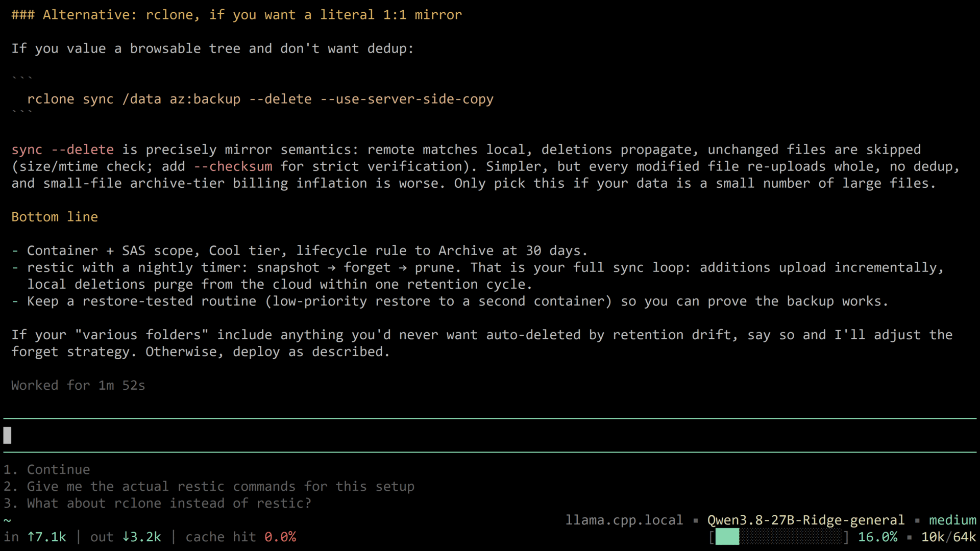
Task: Click the "restic with a nightly timer" bullet line
Action: pyautogui.click(x=478, y=267)
